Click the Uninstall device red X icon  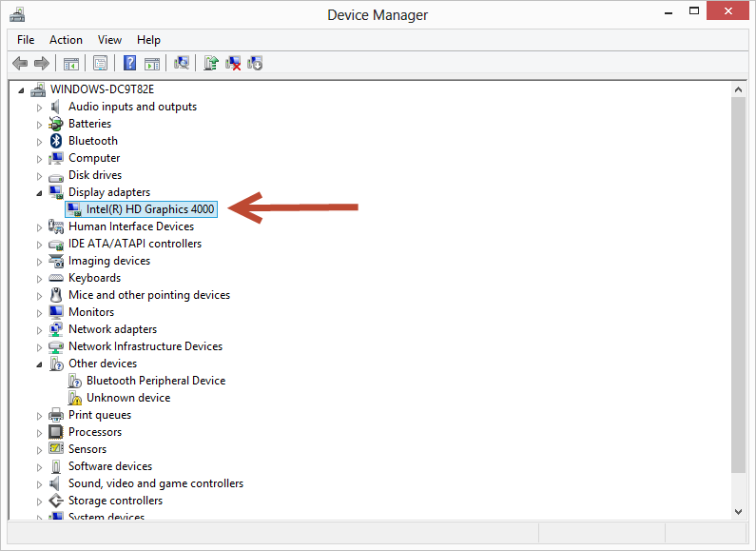233,63
